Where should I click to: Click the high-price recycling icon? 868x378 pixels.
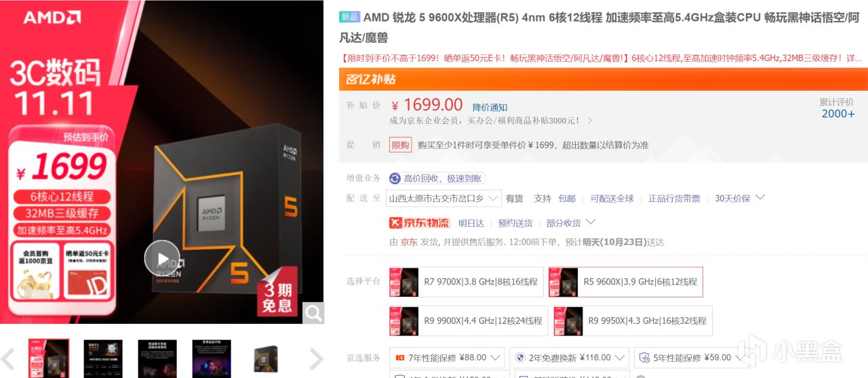point(395,178)
